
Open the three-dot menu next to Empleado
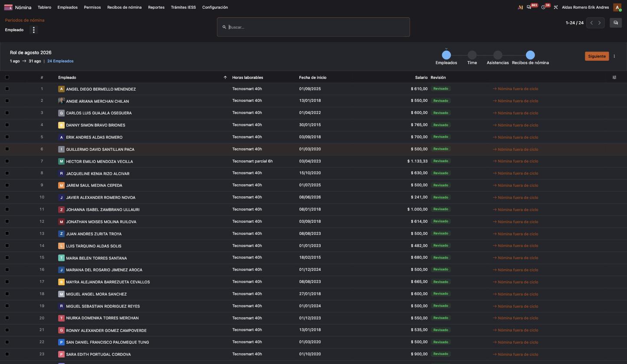click(34, 30)
